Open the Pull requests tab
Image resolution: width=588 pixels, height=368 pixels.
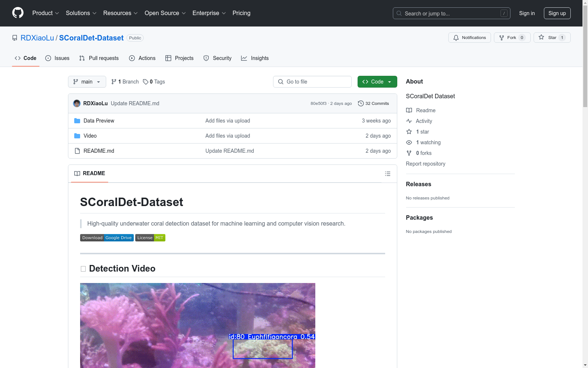tap(99, 58)
